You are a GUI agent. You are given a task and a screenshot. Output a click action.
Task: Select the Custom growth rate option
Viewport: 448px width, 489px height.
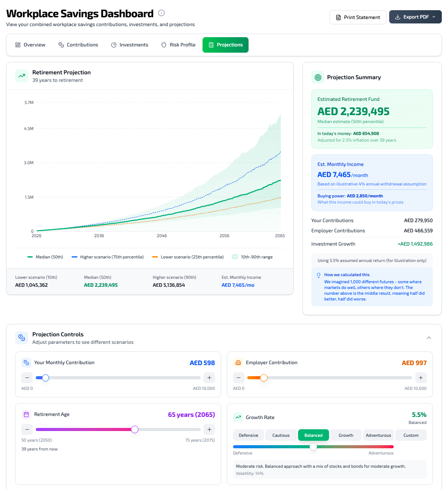coord(411,435)
